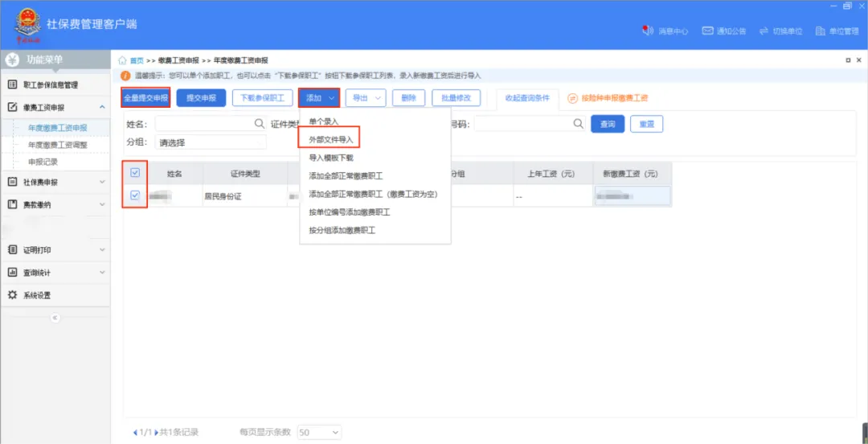Click 查询 search button
The height and width of the screenshot is (444, 868).
click(x=608, y=124)
